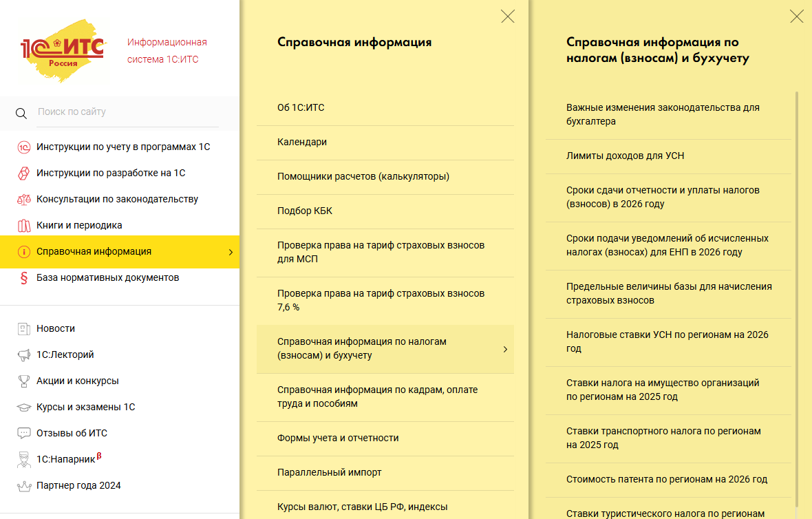This screenshot has height=519, width=812.
Task: Open Предельные величины базы страховых взносов
Action: coord(669,294)
